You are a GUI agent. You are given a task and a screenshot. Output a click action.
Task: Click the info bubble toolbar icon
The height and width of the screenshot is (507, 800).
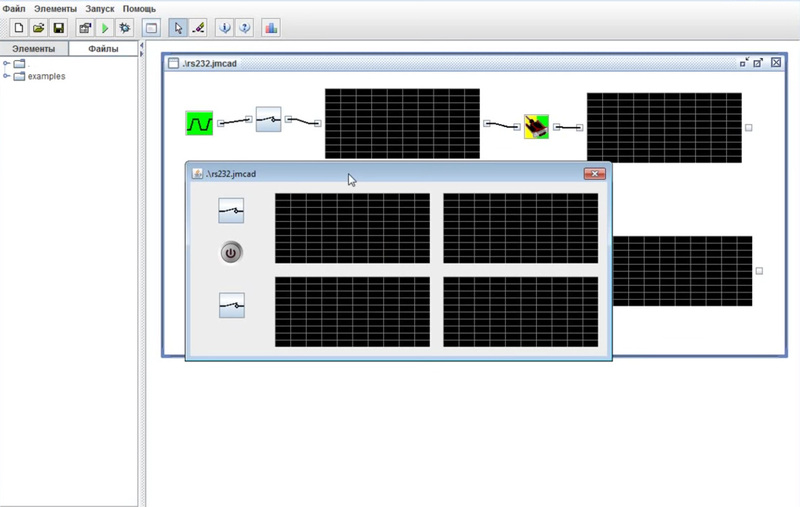click(224, 28)
